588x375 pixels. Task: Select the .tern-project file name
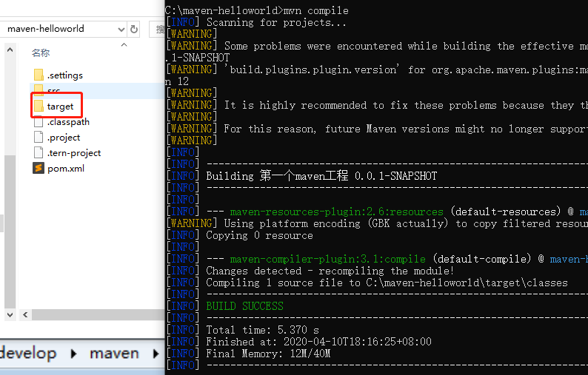point(74,153)
